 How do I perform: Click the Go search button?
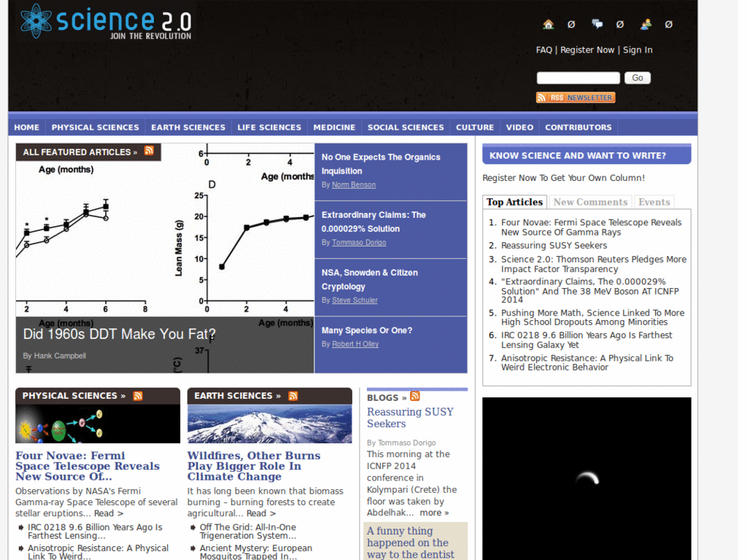pos(637,77)
